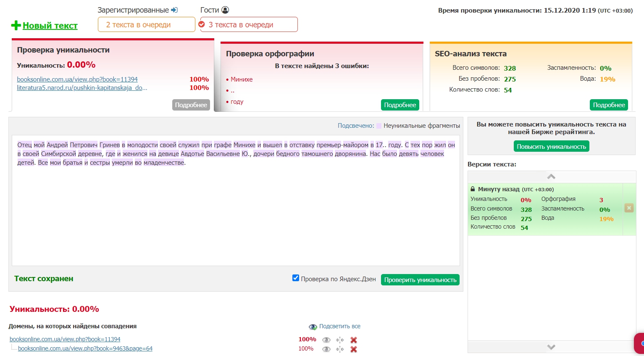This screenshot has width=644, height=356.
Task: Open the Проверка орфографии tab
Action: coord(270,54)
